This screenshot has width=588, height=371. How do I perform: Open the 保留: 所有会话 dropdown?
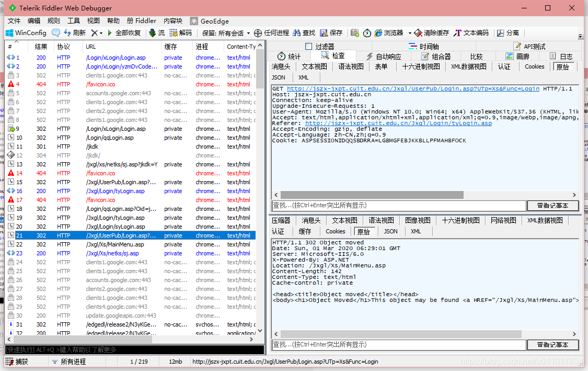[226, 33]
